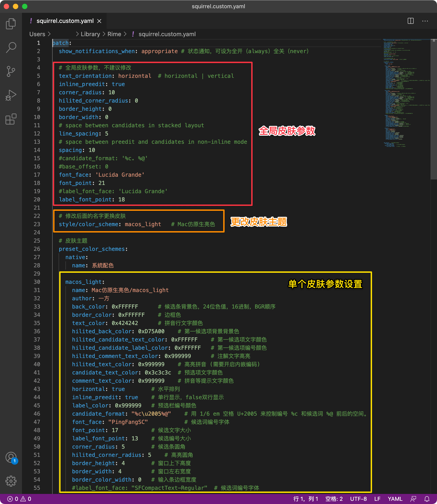Open the squirrel.custom.yaml breadcrumb

pyautogui.click(x=167, y=34)
